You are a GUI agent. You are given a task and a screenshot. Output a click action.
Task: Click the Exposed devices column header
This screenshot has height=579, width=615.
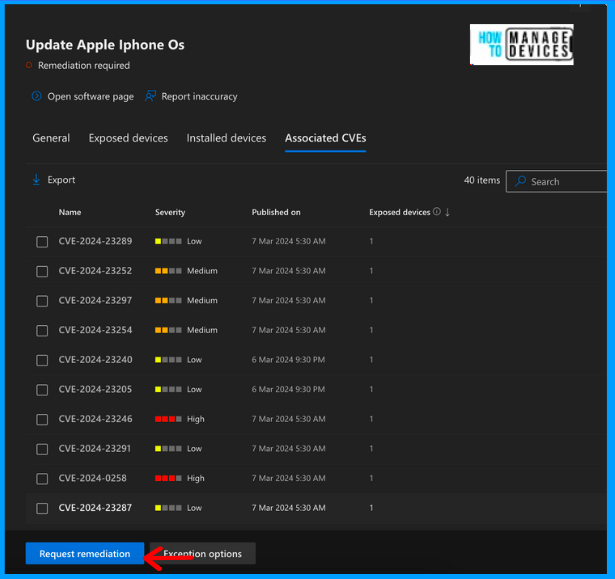click(x=400, y=212)
